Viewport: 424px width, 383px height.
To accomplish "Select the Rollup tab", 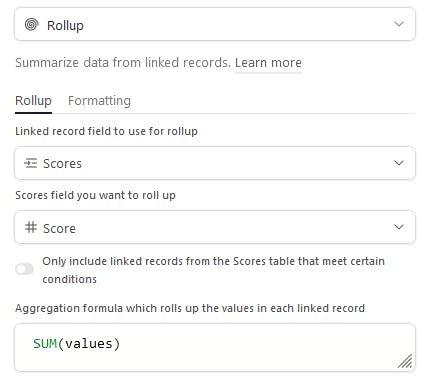I will (x=33, y=100).
